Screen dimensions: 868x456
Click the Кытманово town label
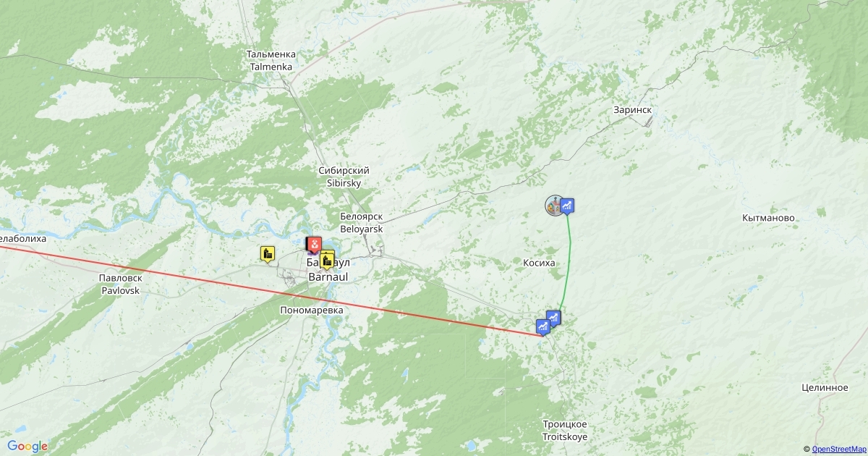point(769,218)
